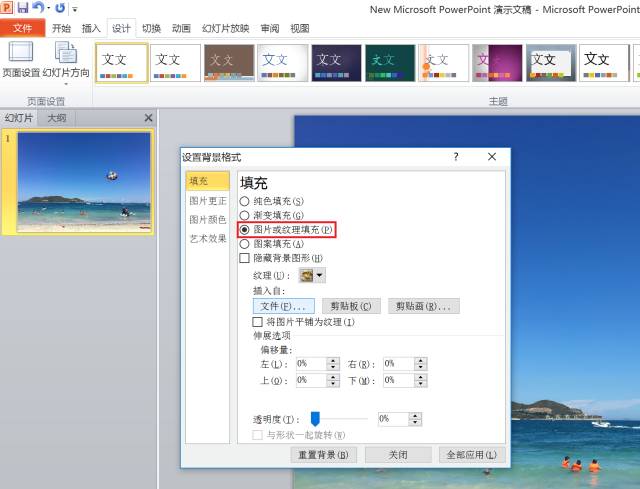The width and height of the screenshot is (640, 489).
Task: Apply the gray framed theme thumbnail
Action: point(551,63)
